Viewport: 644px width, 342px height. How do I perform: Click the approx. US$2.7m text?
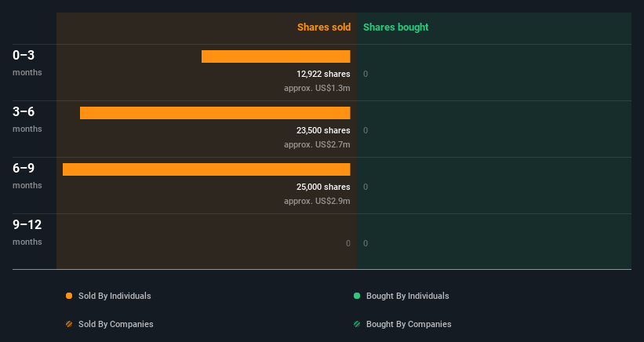[x=317, y=145]
